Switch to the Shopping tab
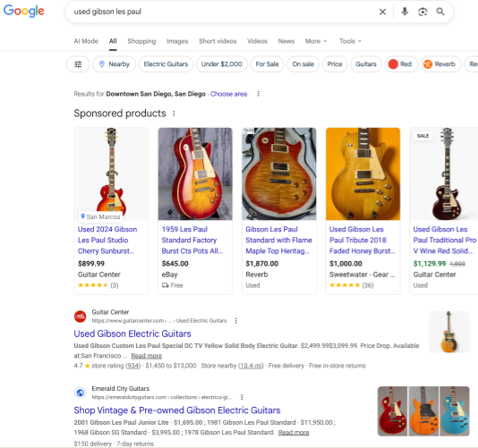Image resolution: width=478 pixels, height=448 pixels. (141, 41)
